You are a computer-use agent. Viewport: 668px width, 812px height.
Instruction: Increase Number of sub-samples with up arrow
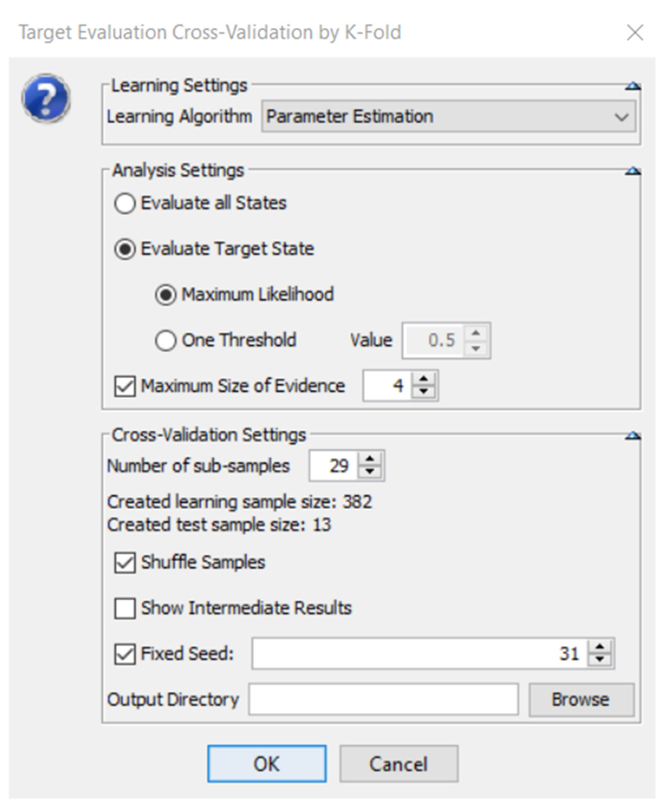pyautogui.click(x=370, y=459)
